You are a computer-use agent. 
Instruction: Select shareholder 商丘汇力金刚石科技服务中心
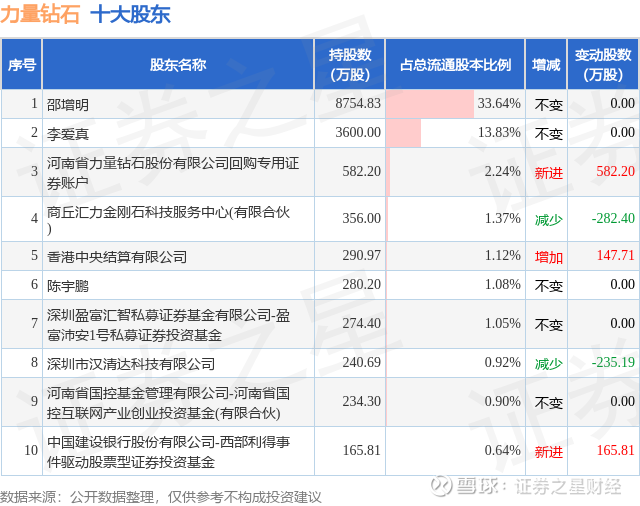pos(168,220)
